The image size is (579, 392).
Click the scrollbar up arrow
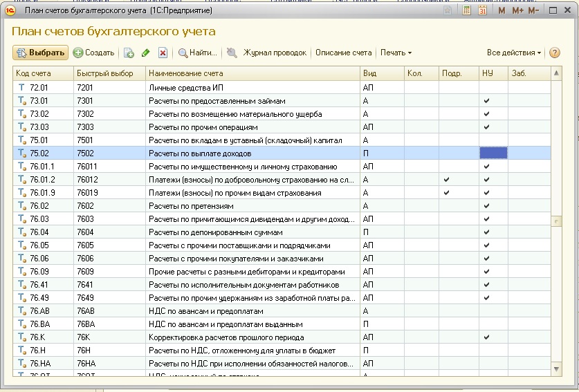click(556, 73)
